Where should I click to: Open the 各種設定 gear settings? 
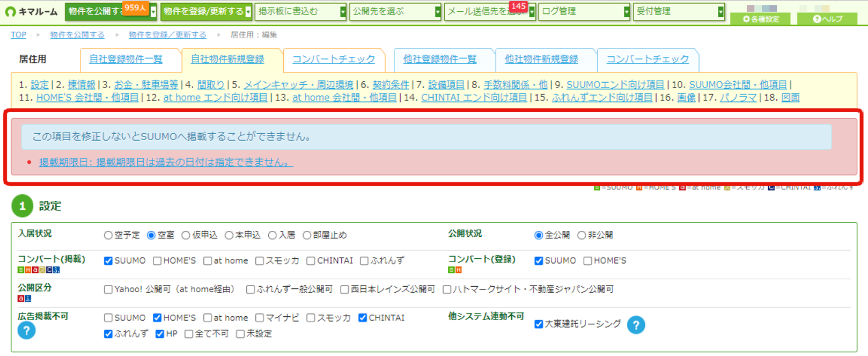point(761,19)
